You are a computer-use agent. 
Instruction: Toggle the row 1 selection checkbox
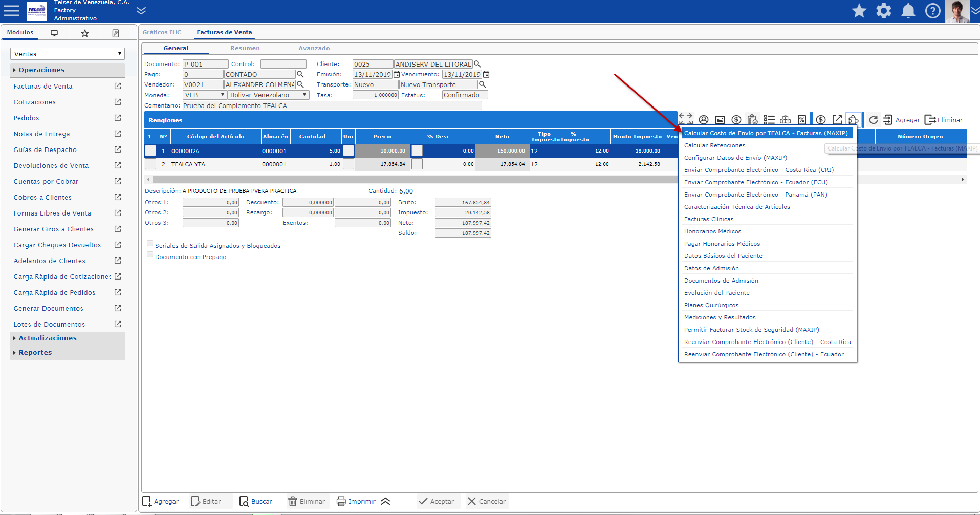tap(150, 151)
